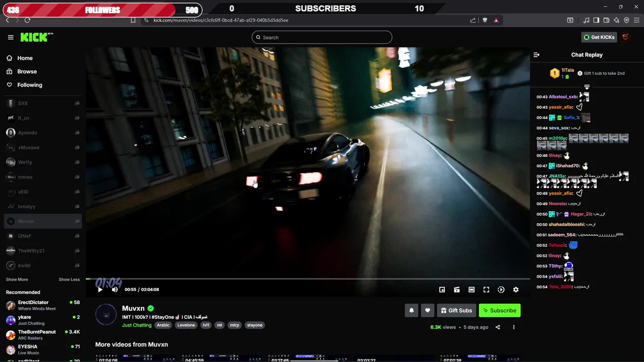Viewport: 644px width, 362px height.
Task: Open xEiD channel in following list
Action: click(x=43, y=192)
